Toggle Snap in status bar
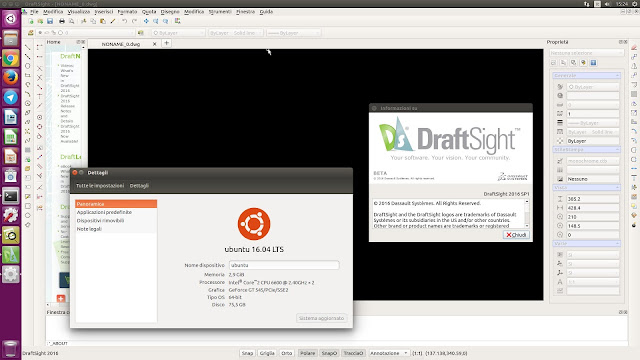Viewport: 640px width, 360px height. [x=247, y=353]
